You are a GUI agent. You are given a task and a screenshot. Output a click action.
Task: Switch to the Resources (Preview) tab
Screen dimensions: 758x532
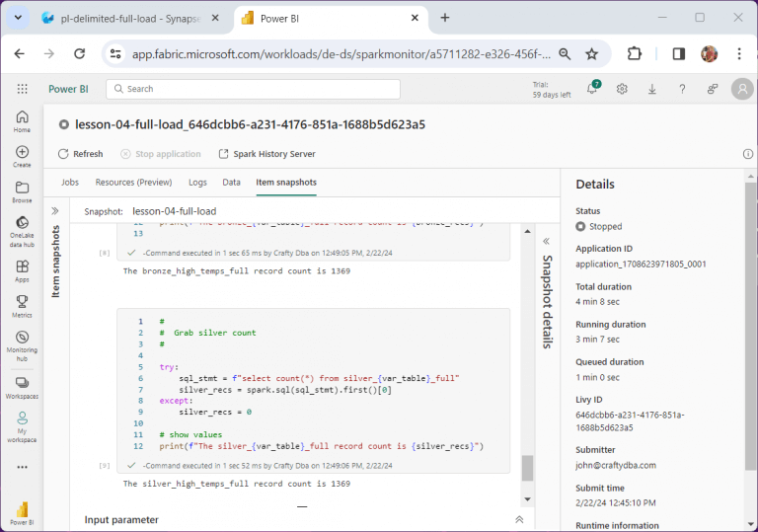point(133,183)
